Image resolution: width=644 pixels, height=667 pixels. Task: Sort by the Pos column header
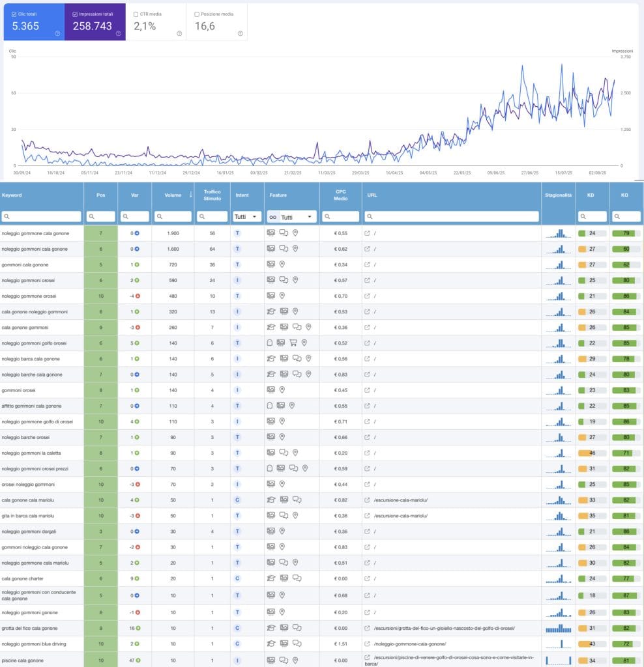(100, 195)
